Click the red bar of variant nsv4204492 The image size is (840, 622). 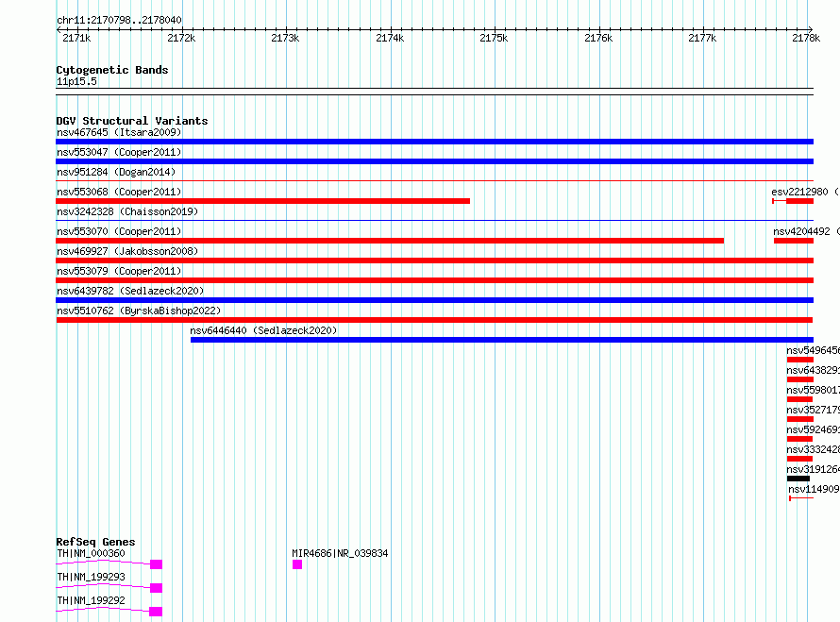[x=794, y=241]
